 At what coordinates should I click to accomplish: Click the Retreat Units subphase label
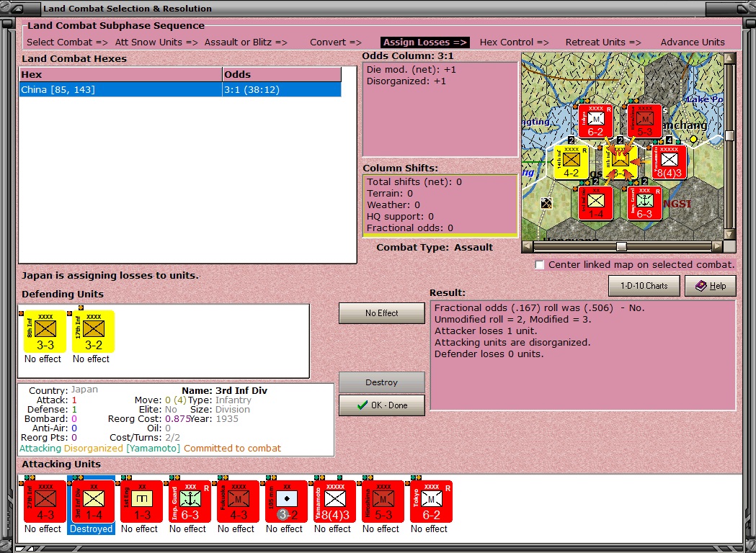pos(603,42)
